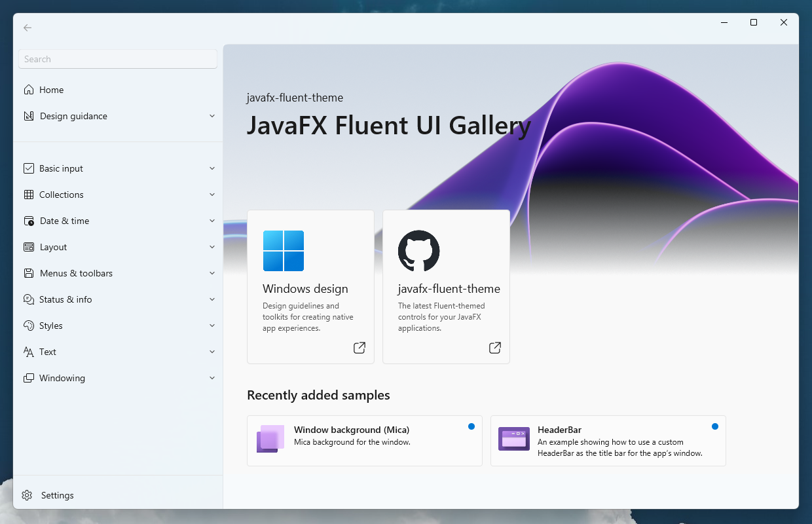
Task: Click external link icon on Windows design card
Action: [x=360, y=348]
